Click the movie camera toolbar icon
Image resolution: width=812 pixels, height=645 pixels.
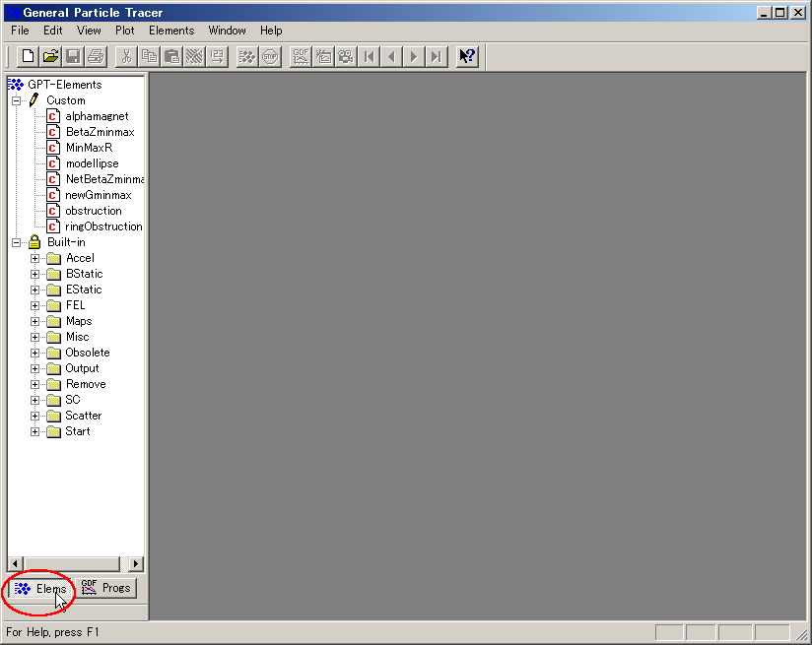[x=346, y=56]
